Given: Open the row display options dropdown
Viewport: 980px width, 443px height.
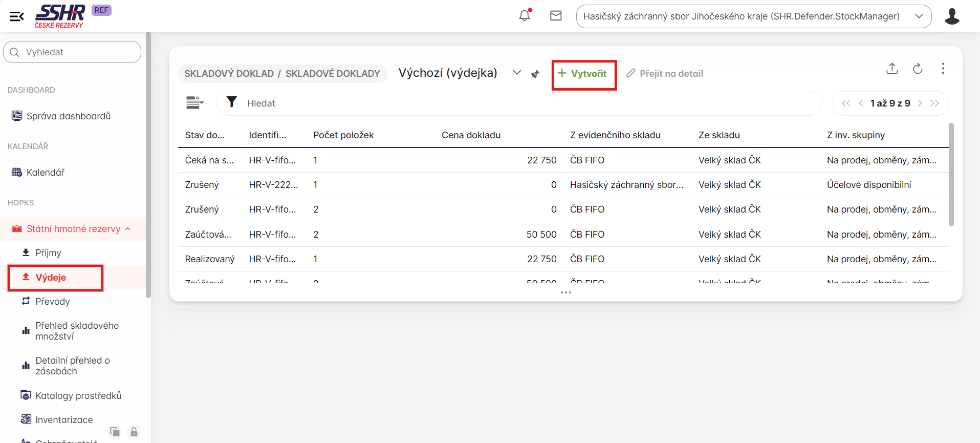Looking at the screenshot, I should click(x=194, y=103).
